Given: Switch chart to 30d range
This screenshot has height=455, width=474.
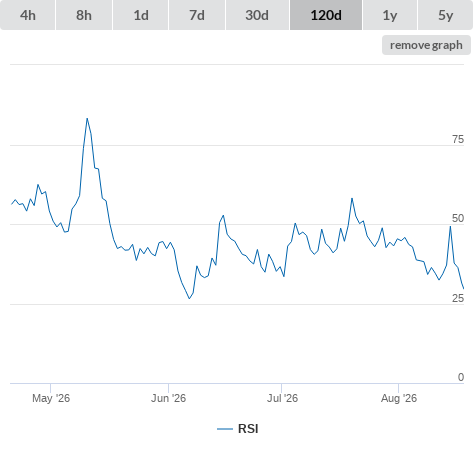Looking at the screenshot, I should click(257, 15).
